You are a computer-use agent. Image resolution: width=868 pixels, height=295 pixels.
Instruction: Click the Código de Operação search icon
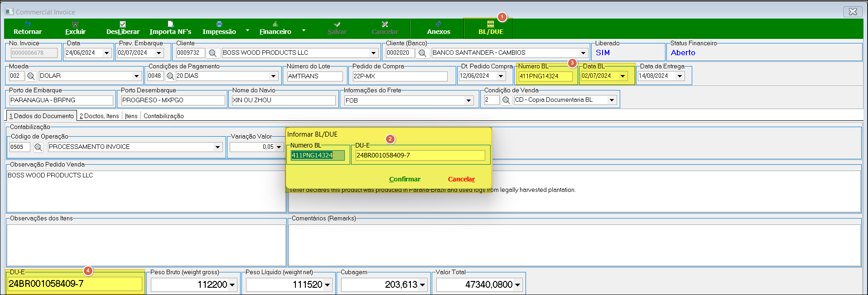39,147
